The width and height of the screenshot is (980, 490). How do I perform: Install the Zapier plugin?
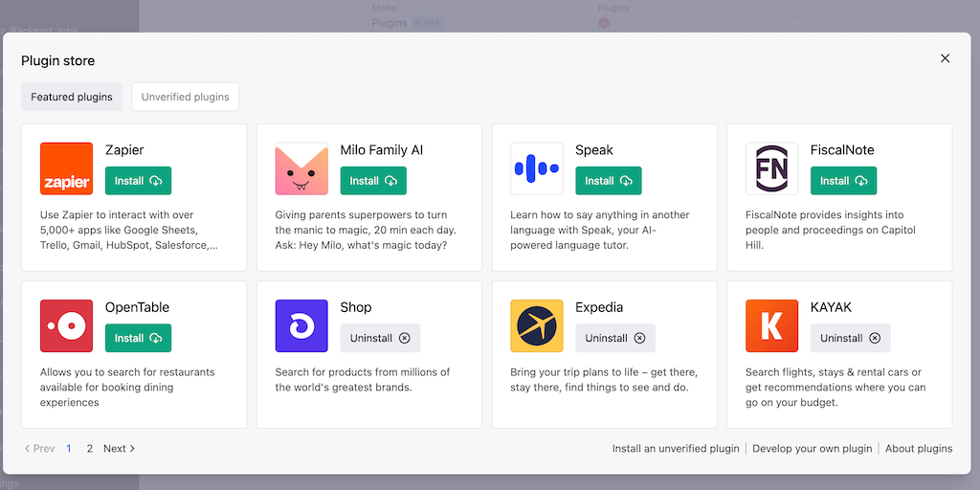(138, 181)
